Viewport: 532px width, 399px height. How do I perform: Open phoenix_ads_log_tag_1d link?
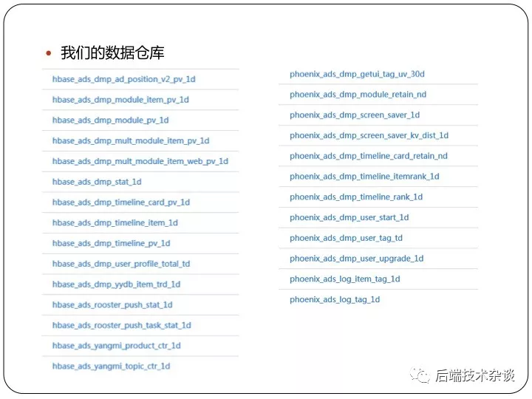tap(335, 299)
